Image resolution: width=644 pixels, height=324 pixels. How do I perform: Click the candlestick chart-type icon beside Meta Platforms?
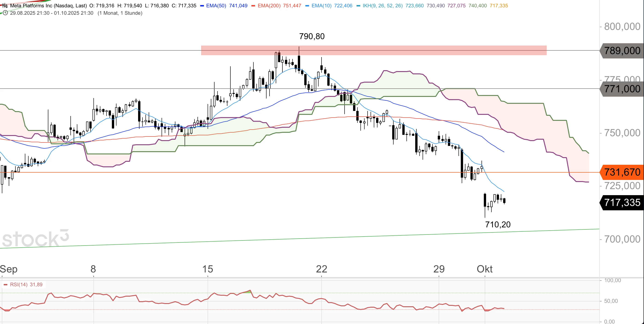click(x=5, y=6)
